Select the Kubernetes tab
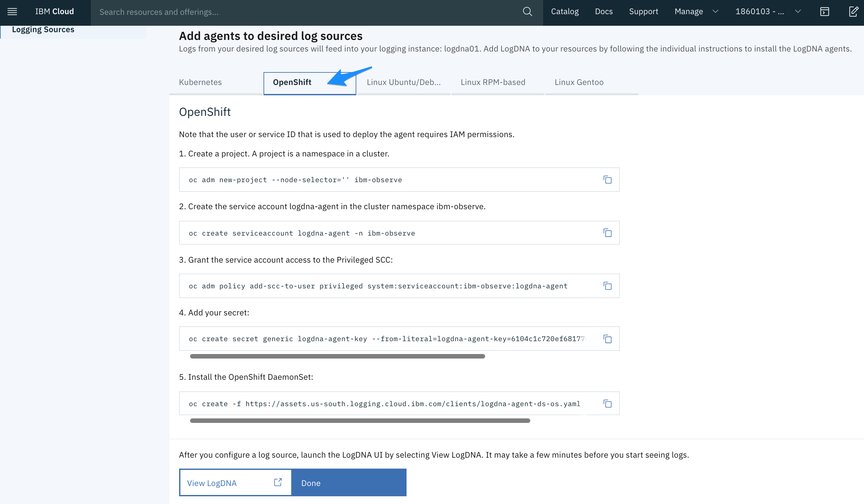Viewport: 864px width, 504px height. [x=200, y=82]
